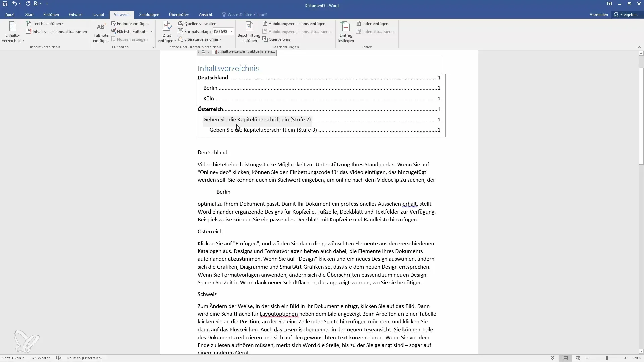Click the scroll up arrow of the vertical scrollbar
The height and width of the screenshot is (362, 644).
(641, 53)
